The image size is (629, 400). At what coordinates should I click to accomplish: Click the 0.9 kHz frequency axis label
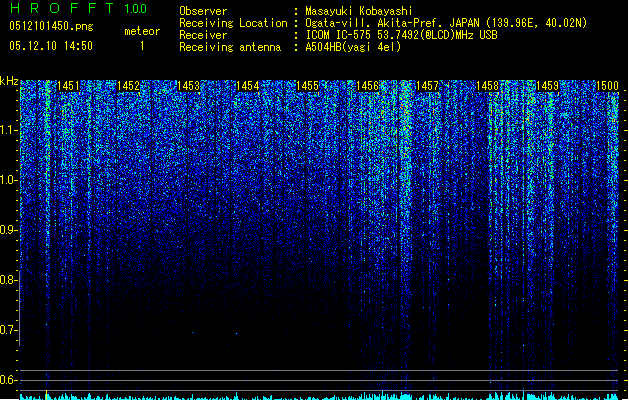[9, 230]
